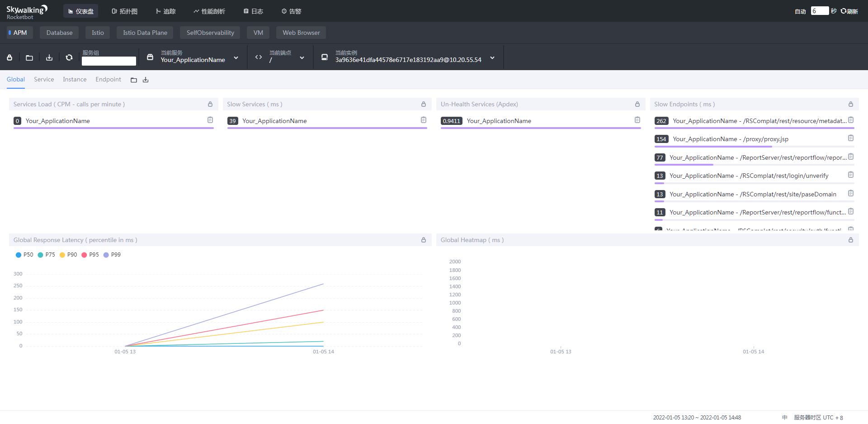The height and width of the screenshot is (424, 868).
Task: Switch language with the 中 button
Action: click(x=785, y=418)
